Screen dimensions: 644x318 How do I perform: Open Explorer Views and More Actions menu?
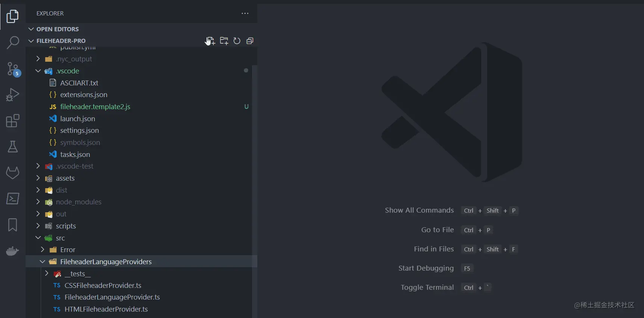tap(245, 14)
